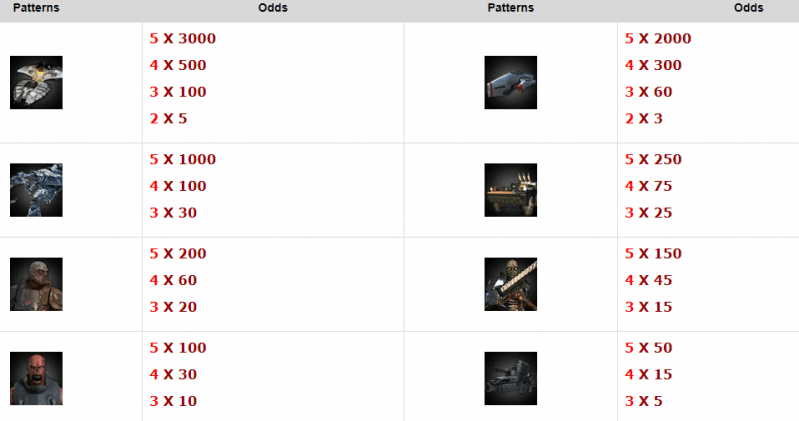Select the armored battle platform vehicle icon

(511, 190)
